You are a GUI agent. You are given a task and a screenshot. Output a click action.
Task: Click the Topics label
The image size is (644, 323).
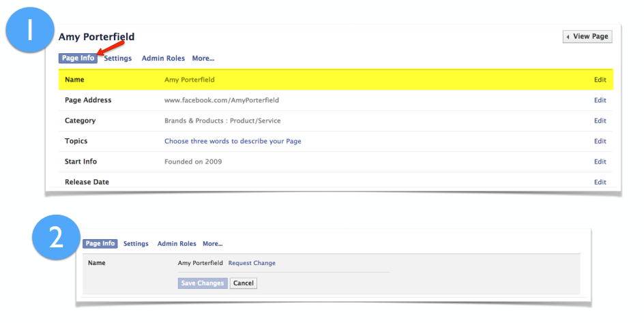pos(76,141)
